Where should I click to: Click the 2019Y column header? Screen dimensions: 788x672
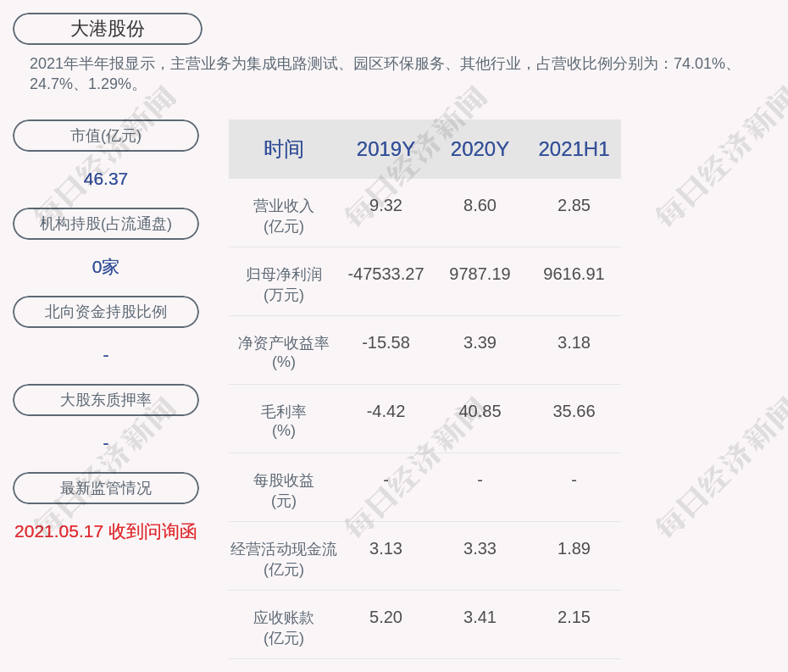pyautogui.click(x=386, y=149)
